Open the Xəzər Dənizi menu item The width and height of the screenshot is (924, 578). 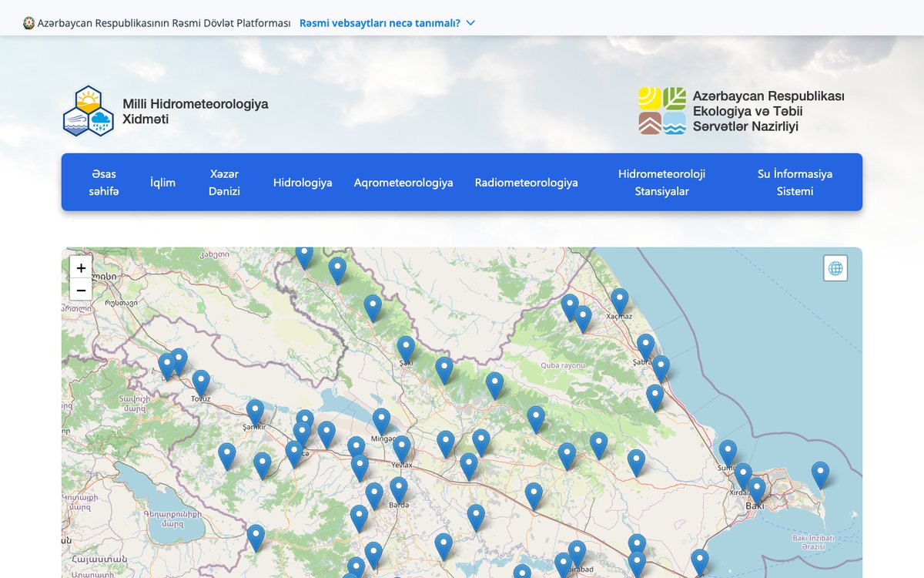[x=224, y=183]
